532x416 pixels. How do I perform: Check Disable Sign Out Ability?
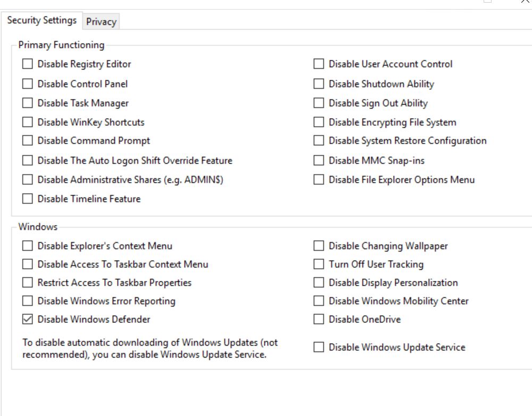(319, 103)
